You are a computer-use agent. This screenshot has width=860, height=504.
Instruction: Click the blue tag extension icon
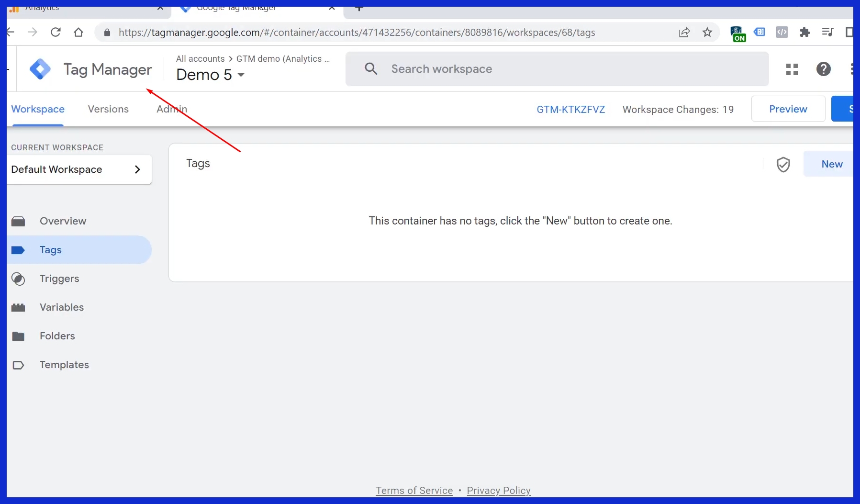[x=759, y=32]
